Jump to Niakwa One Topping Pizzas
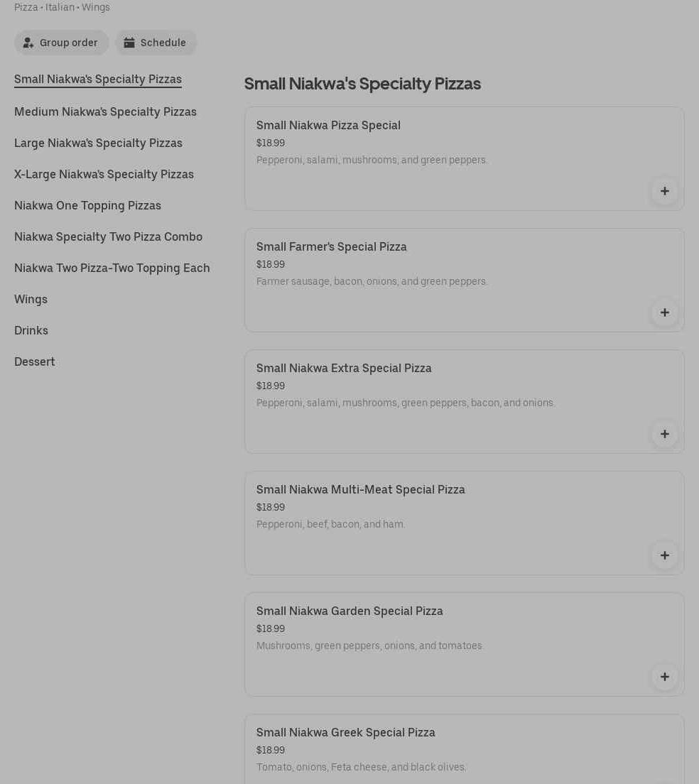The height and width of the screenshot is (784, 699). pos(87,205)
